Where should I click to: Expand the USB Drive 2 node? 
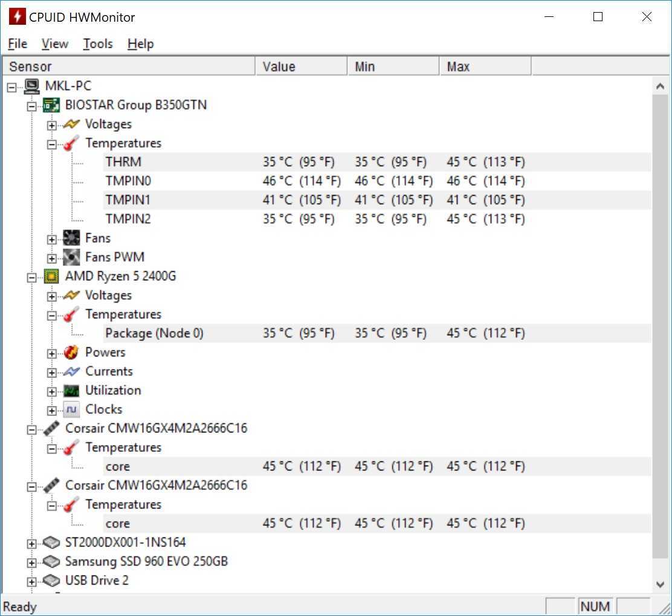pyautogui.click(x=31, y=582)
